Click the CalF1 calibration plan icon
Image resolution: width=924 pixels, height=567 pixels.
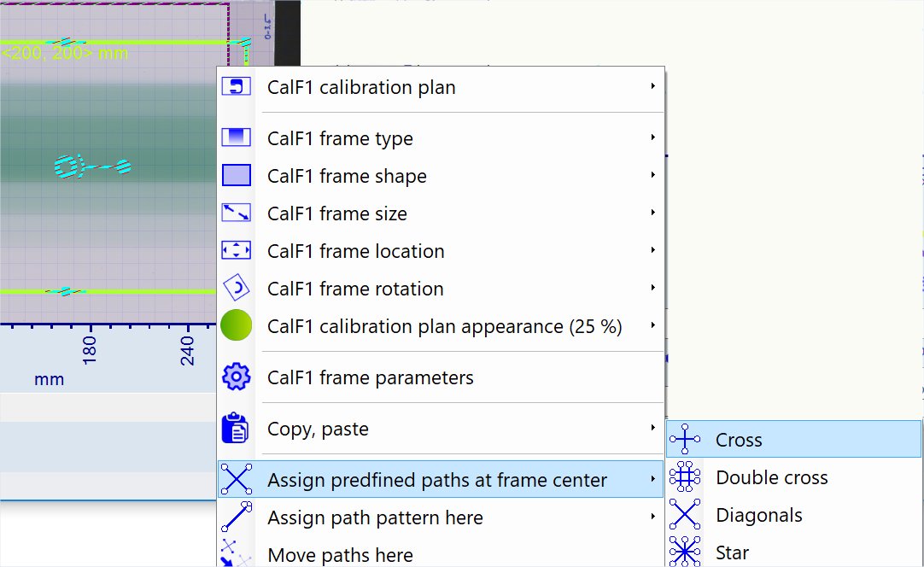coord(236,87)
